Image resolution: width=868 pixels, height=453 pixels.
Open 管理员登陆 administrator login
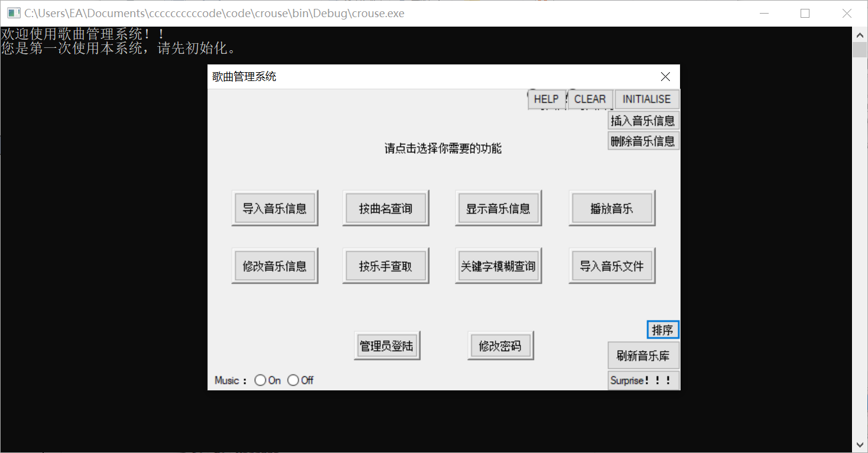tap(386, 345)
